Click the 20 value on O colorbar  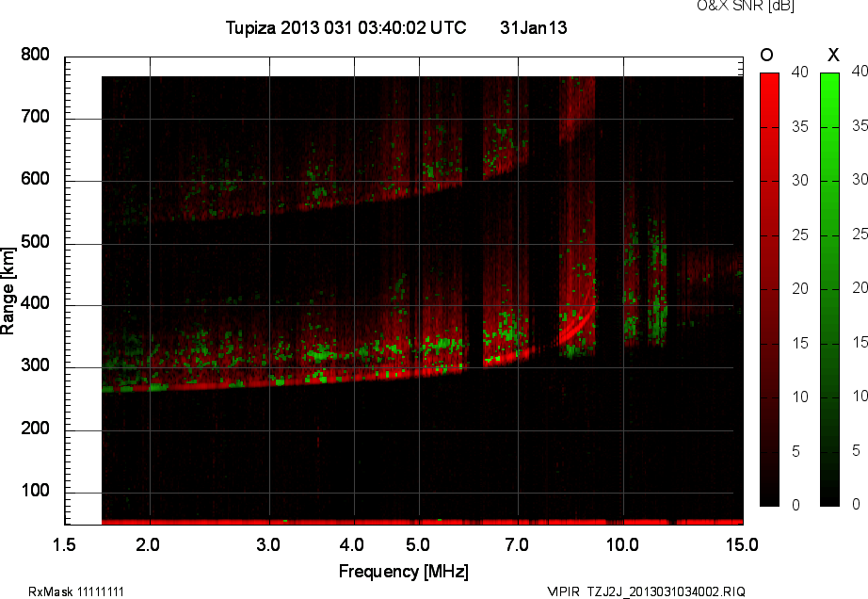pyautogui.click(x=800, y=289)
